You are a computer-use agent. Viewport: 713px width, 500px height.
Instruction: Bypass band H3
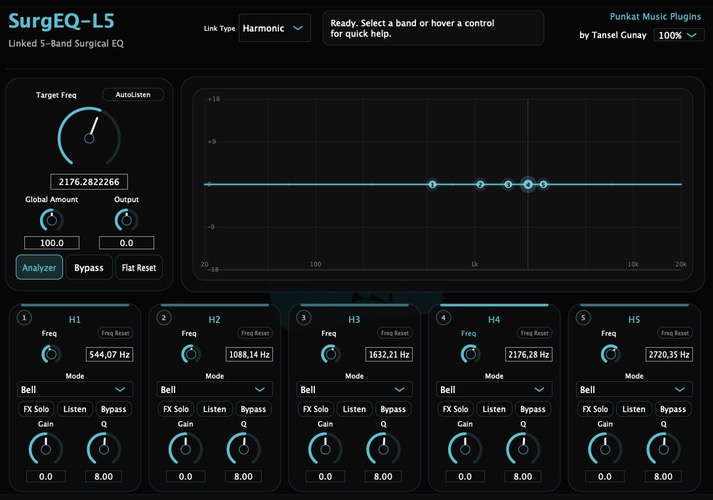pyautogui.click(x=393, y=409)
